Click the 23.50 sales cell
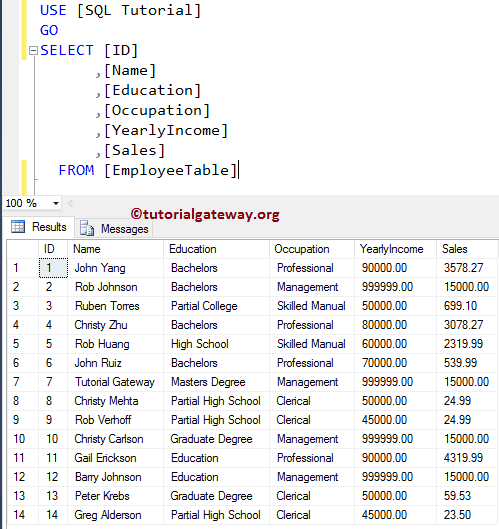The image size is (499, 529). (467, 515)
